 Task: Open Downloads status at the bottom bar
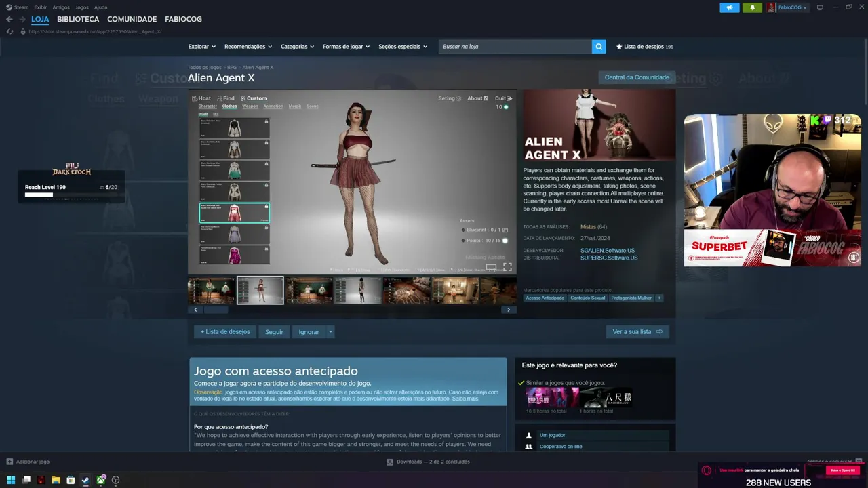click(428, 462)
